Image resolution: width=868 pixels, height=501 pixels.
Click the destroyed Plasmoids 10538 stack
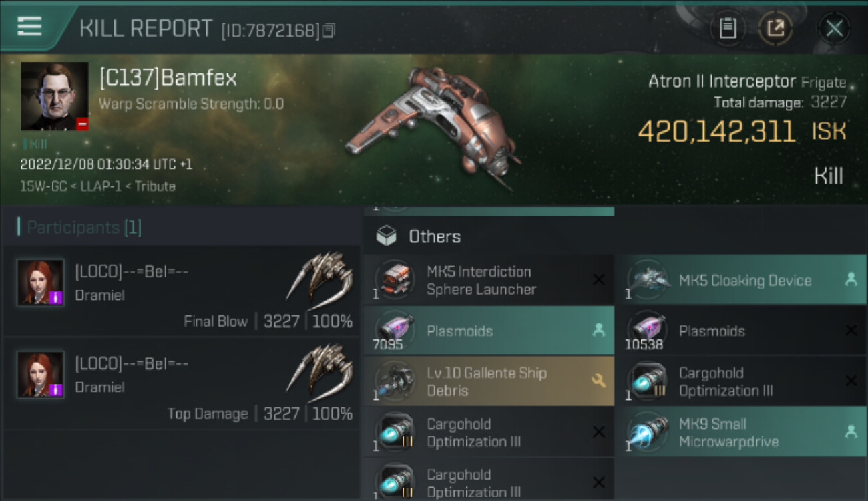click(x=741, y=331)
